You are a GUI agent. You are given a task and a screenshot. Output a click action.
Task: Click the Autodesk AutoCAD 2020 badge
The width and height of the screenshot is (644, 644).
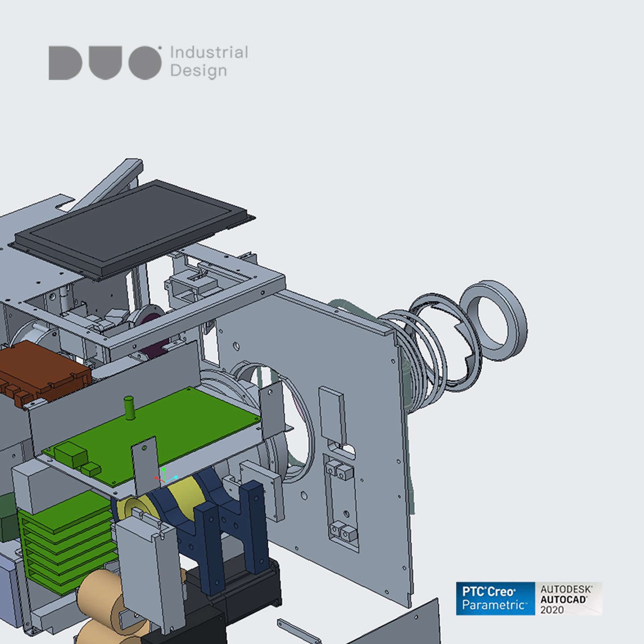click(569, 598)
